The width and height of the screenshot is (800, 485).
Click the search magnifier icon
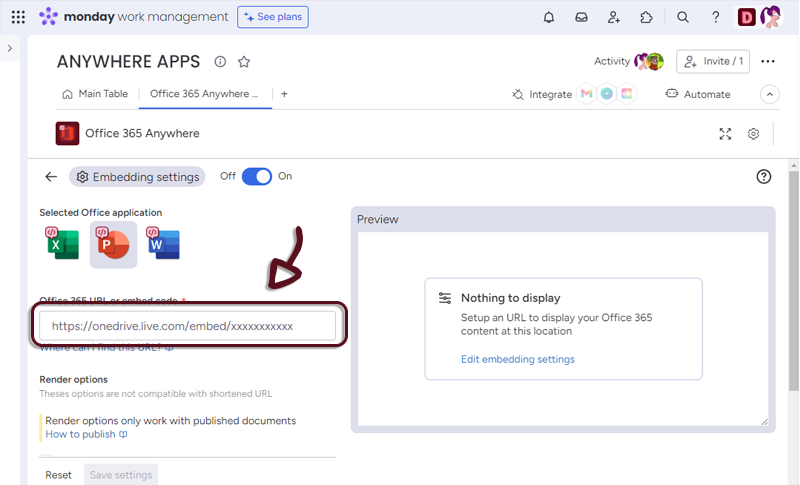coord(683,17)
